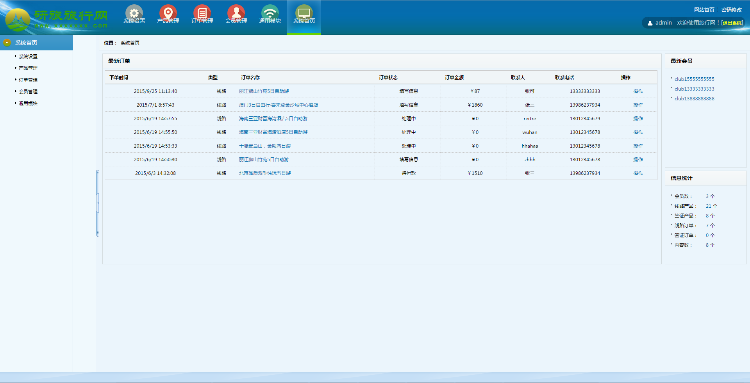Open the person member management icon
Viewport: 750px width, 383px height.
(236, 12)
